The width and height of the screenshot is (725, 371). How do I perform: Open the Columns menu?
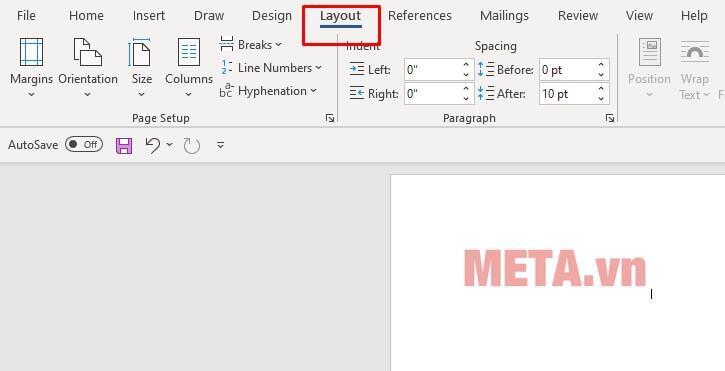pyautogui.click(x=189, y=67)
